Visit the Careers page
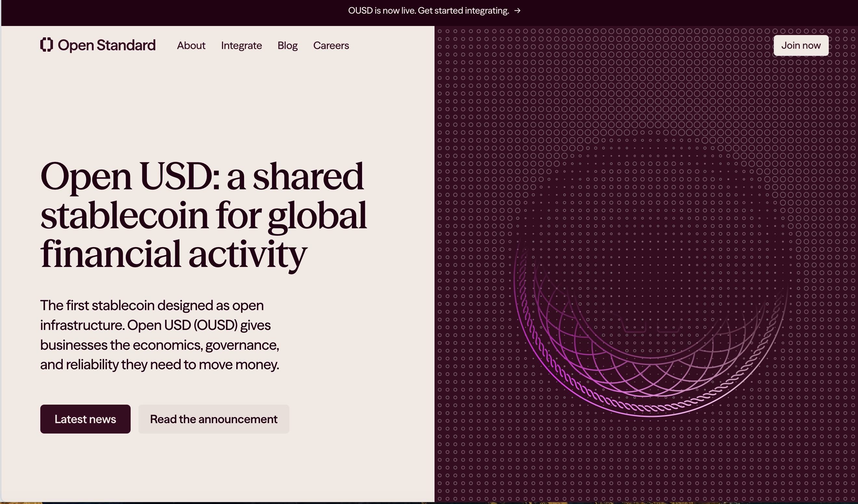The height and width of the screenshot is (504, 858). (x=331, y=45)
